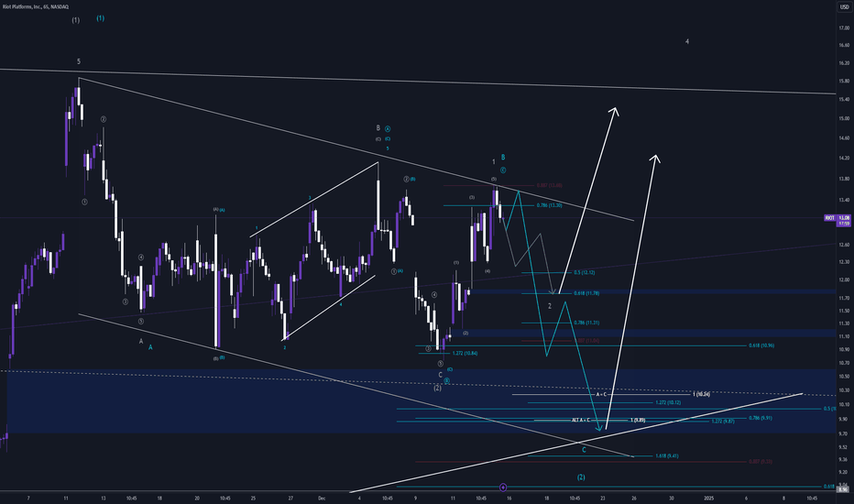Viewport: 854px width, 504px height.
Task: Click the 9.70 price axis label
Action: 844,434
